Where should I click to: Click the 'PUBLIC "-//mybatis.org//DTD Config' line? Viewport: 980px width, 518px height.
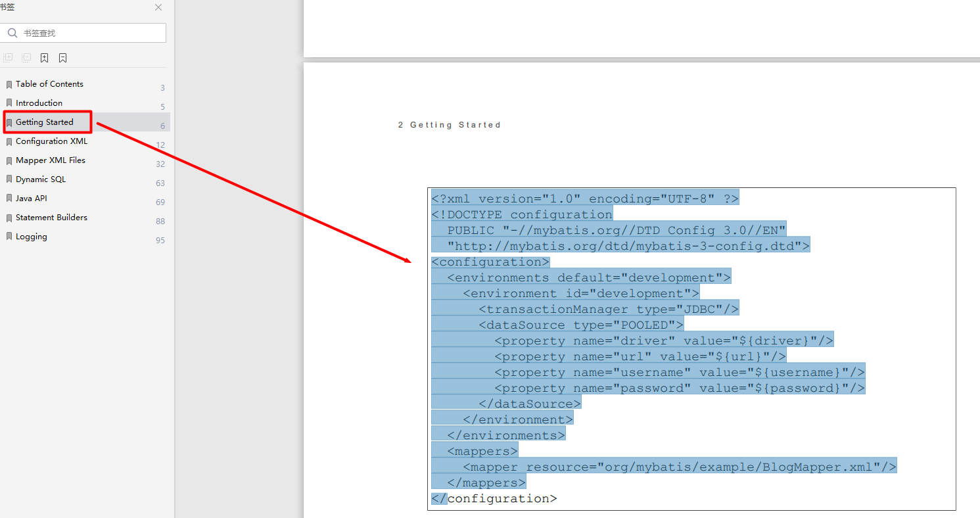(x=617, y=230)
